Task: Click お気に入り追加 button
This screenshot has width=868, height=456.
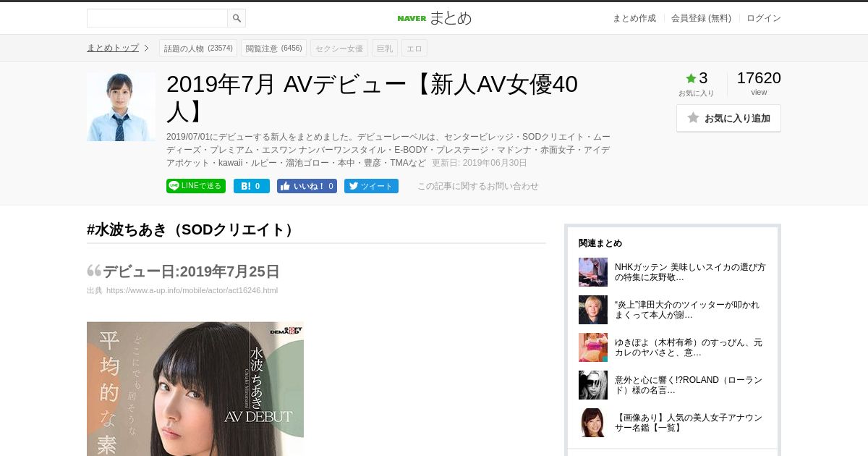Action: click(728, 118)
